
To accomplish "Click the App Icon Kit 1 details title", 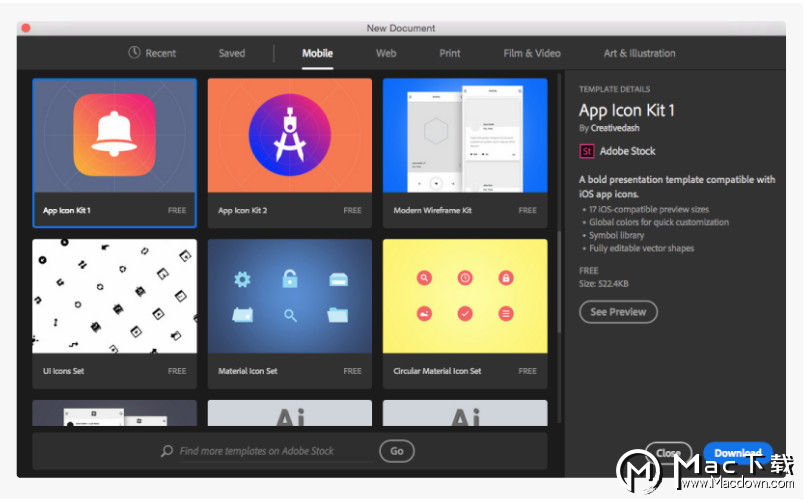I will coord(627,110).
